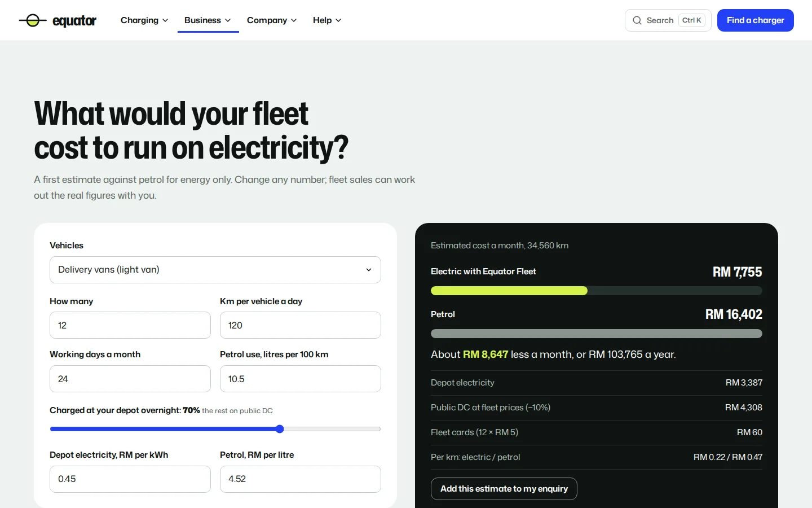Click the How many input field
The width and height of the screenshot is (812, 508).
[130, 325]
